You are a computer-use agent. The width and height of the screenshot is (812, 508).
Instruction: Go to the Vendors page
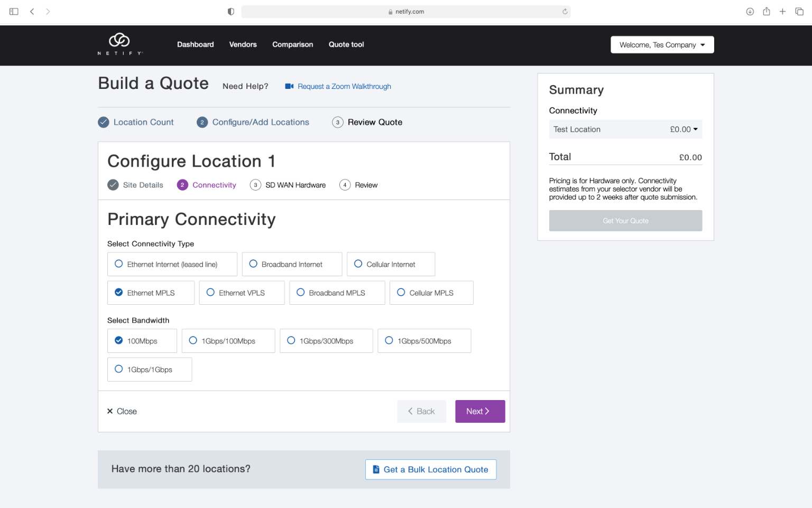(x=243, y=44)
